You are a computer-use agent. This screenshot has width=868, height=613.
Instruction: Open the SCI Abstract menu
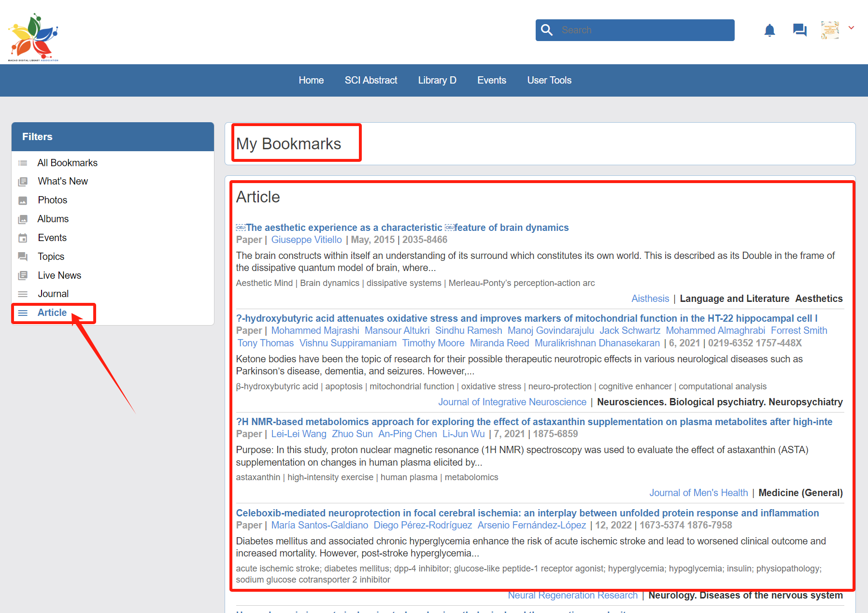point(370,80)
